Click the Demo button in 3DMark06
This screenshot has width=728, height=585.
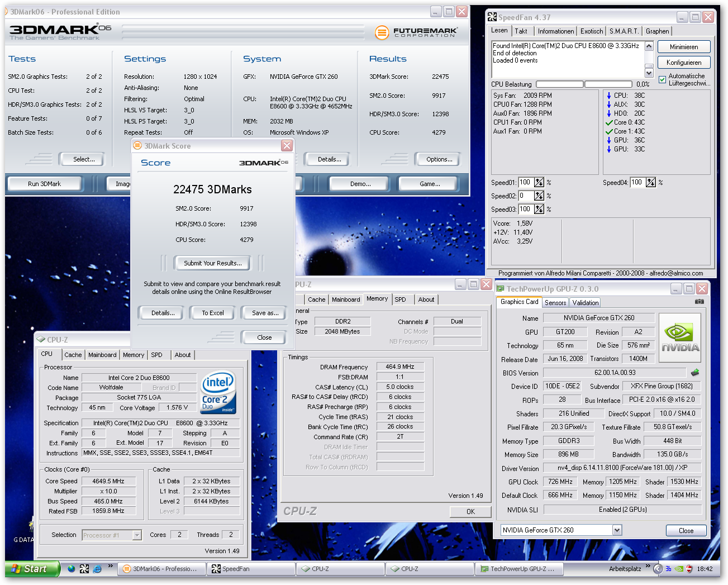pos(360,184)
